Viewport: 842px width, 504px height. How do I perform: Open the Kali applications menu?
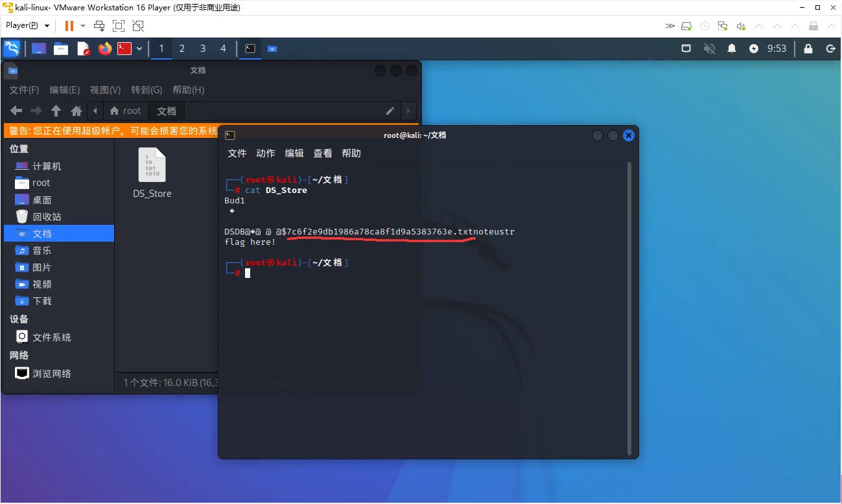pos(12,49)
